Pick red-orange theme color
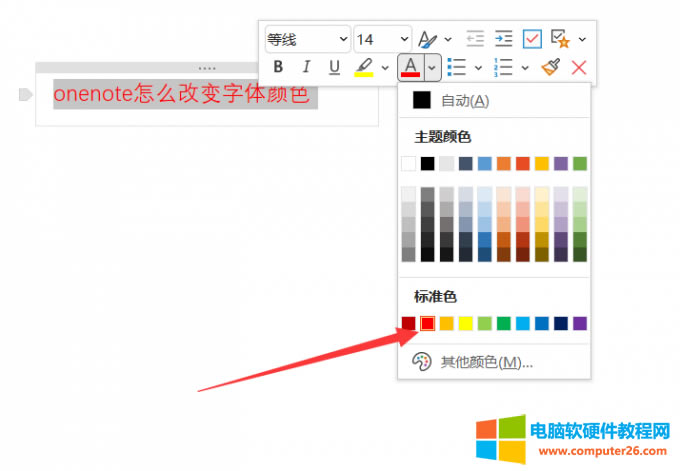Viewport: 680px width, 471px height. pyautogui.click(x=523, y=164)
